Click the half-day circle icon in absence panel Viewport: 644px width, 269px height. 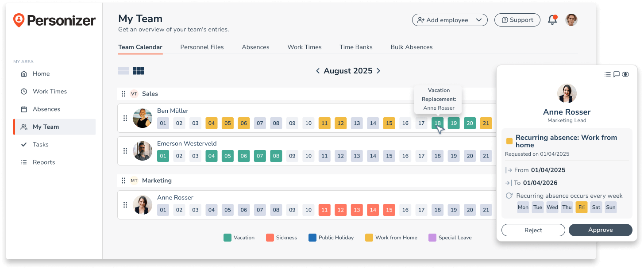coord(625,74)
